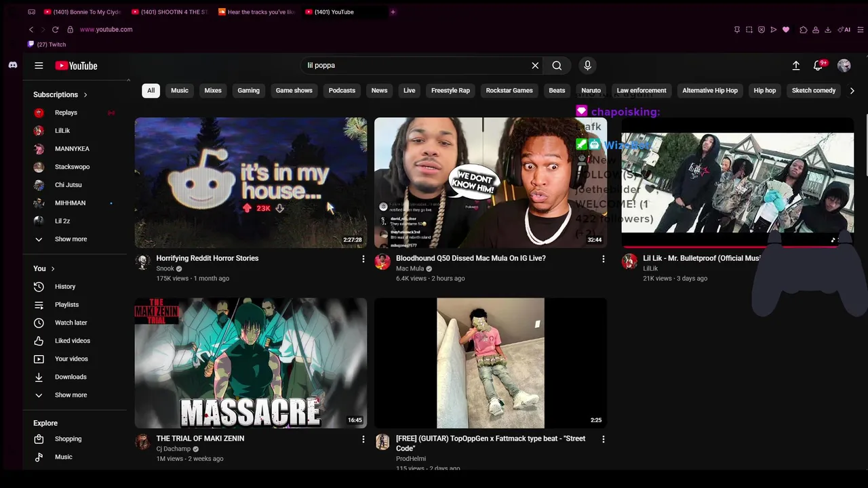Open options menu for Horrifying Reddit Horror Stories
Screen dimensions: 868x488
point(363,259)
